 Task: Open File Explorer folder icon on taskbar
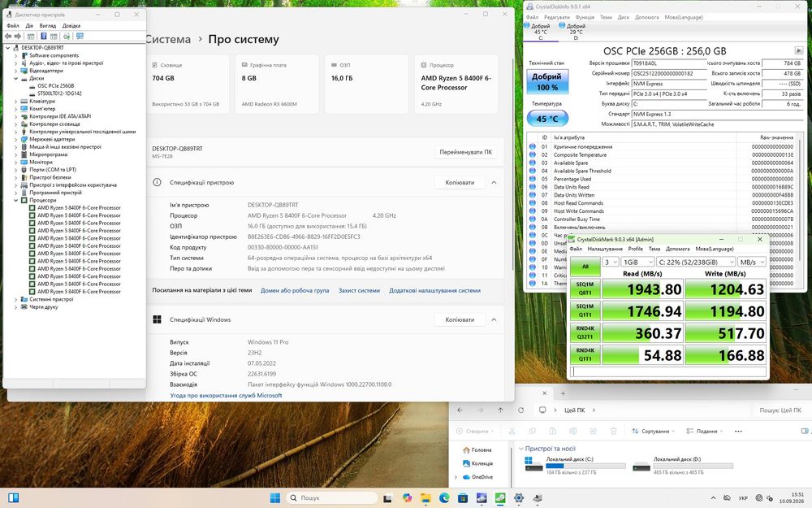tap(425, 498)
